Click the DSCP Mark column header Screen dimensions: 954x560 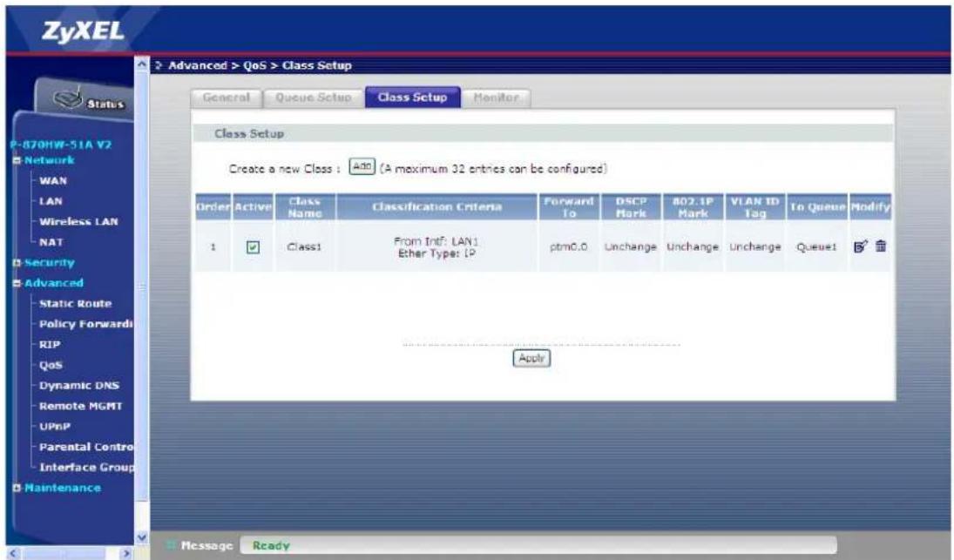tap(631, 207)
